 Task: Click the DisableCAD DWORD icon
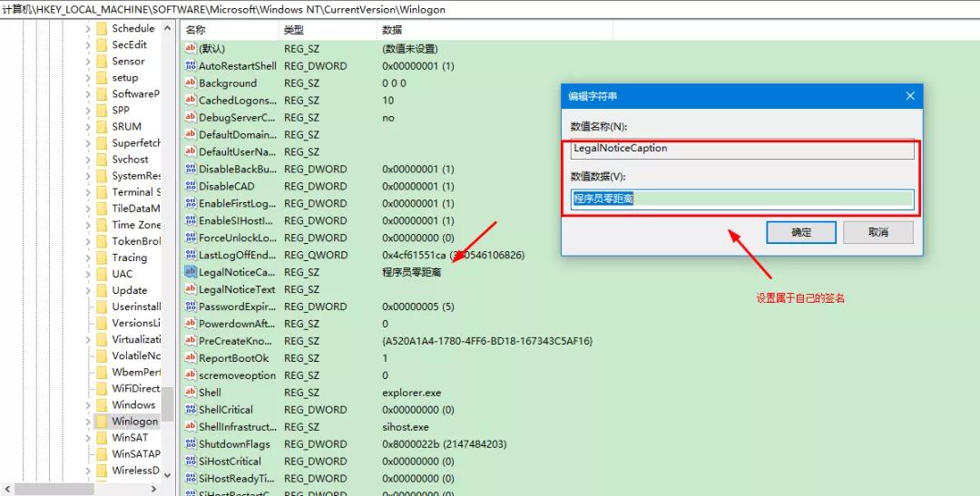191,186
